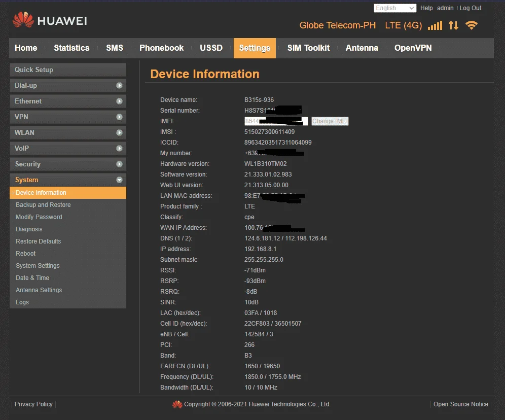Click the System menu label
This screenshot has width=505, height=420.
point(26,180)
